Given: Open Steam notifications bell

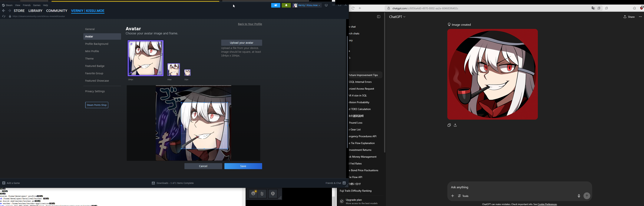Looking at the screenshot, I should coord(286,5).
